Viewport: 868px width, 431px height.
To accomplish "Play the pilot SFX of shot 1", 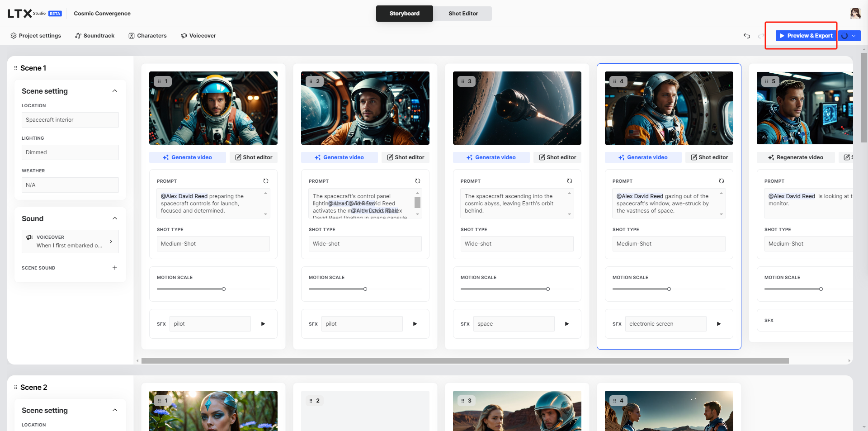I will coord(263,324).
